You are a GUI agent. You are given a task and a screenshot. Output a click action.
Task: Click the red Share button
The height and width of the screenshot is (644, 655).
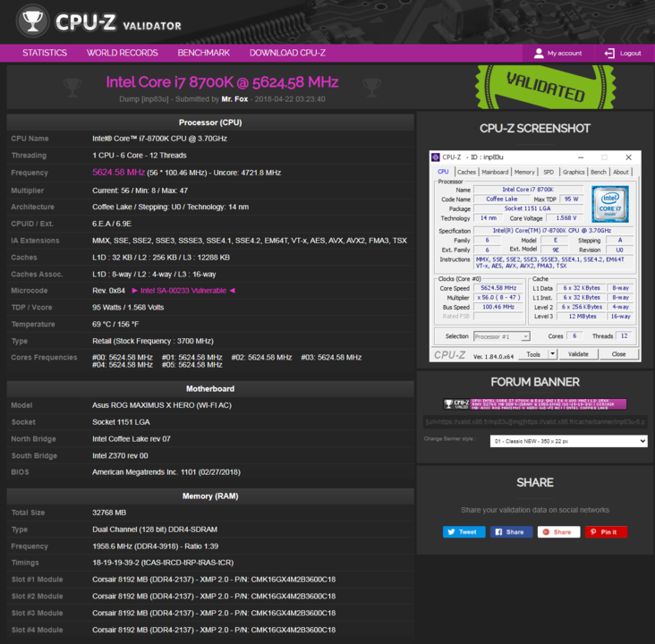(x=558, y=531)
